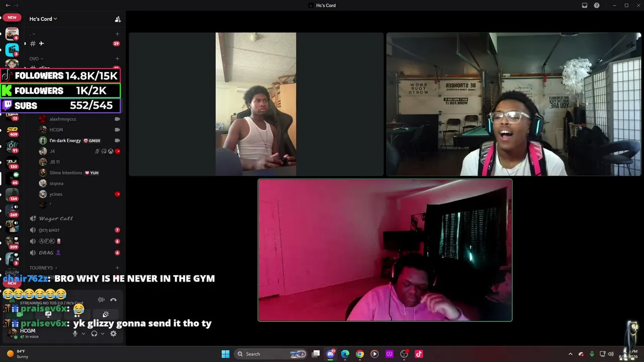The height and width of the screenshot is (362, 644).
Task: Open the Wanted poster server icon
Action: coord(12,34)
